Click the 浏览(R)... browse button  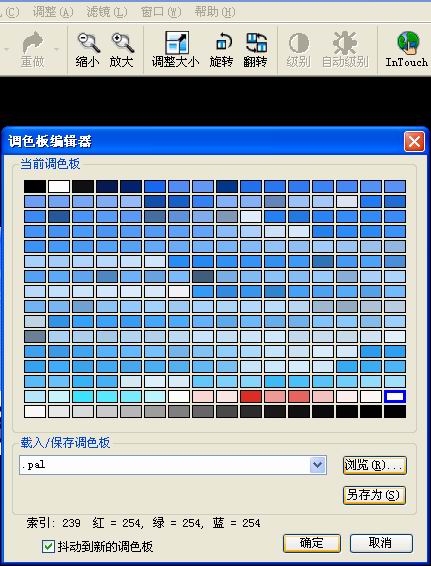point(375,465)
